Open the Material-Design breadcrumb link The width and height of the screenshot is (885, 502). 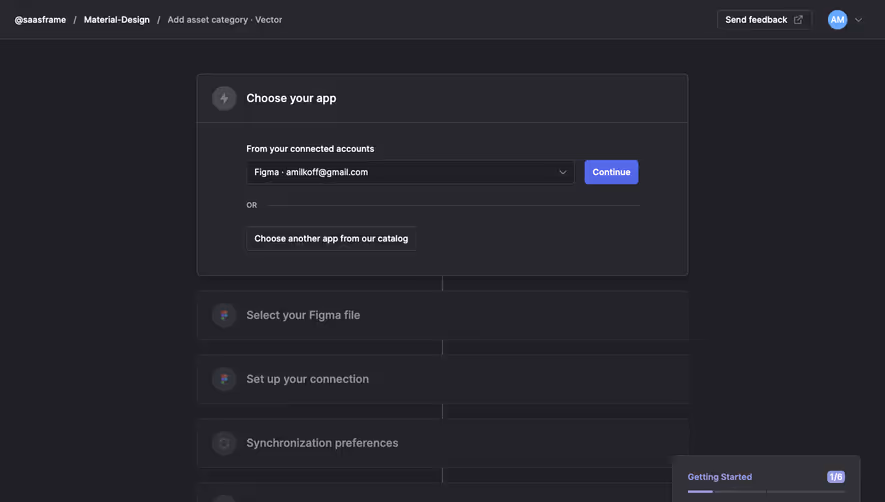117,20
